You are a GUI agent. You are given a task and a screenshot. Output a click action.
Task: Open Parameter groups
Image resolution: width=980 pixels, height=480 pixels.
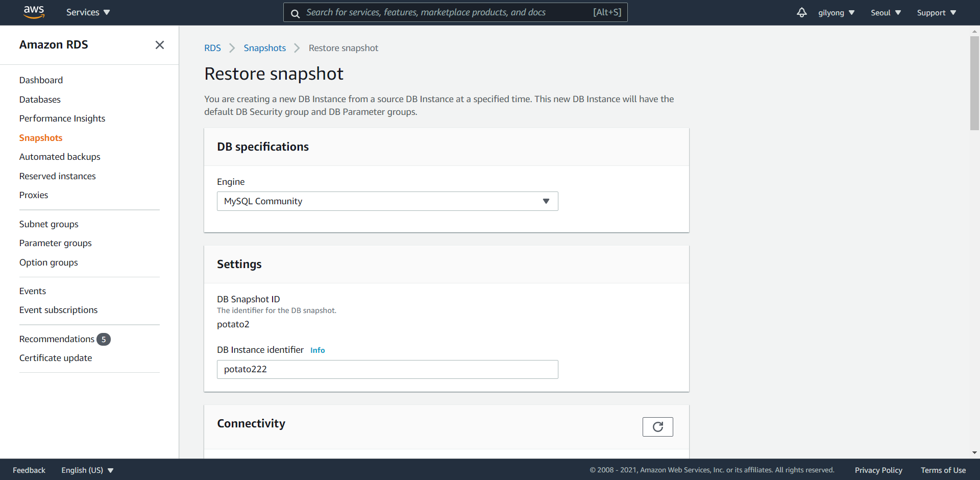[56, 243]
